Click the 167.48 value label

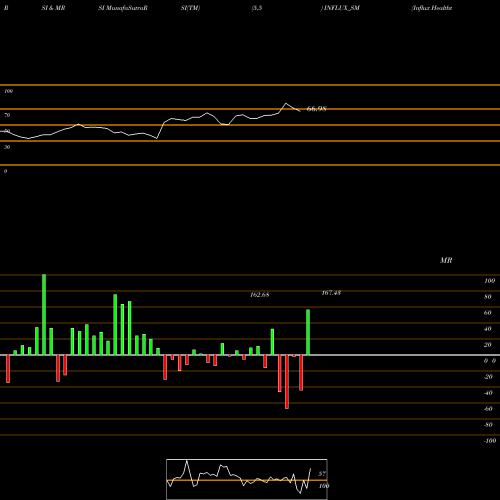point(331,293)
